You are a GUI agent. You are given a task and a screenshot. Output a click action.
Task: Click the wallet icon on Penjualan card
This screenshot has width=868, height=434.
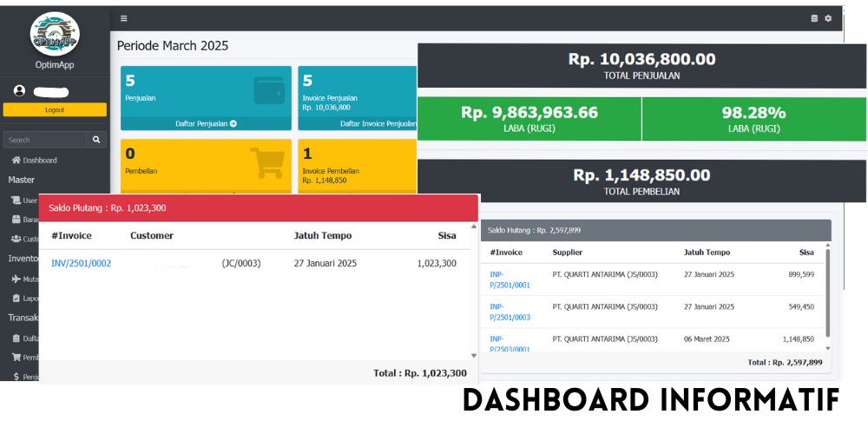269,90
